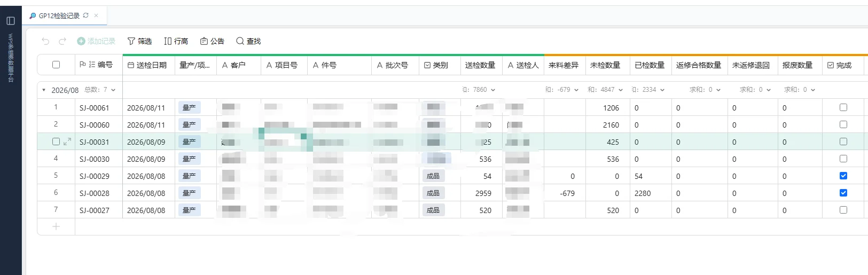
Task: Click date cell of row SJ-00030
Action: 148,159
